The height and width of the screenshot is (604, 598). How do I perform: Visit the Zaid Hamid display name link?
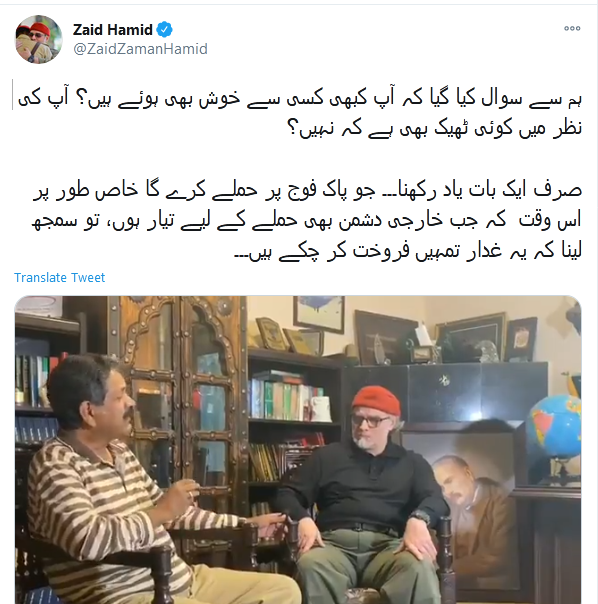[x=113, y=30]
